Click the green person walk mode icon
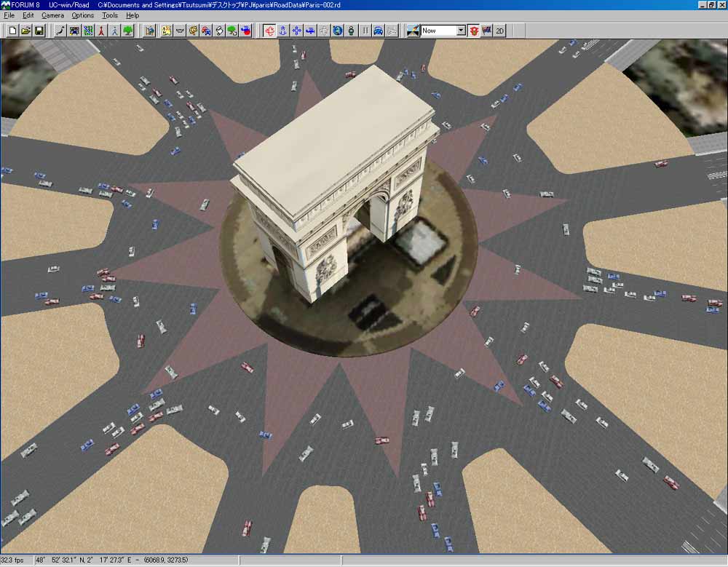The width and height of the screenshot is (728, 567). pyautogui.click(x=351, y=31)
